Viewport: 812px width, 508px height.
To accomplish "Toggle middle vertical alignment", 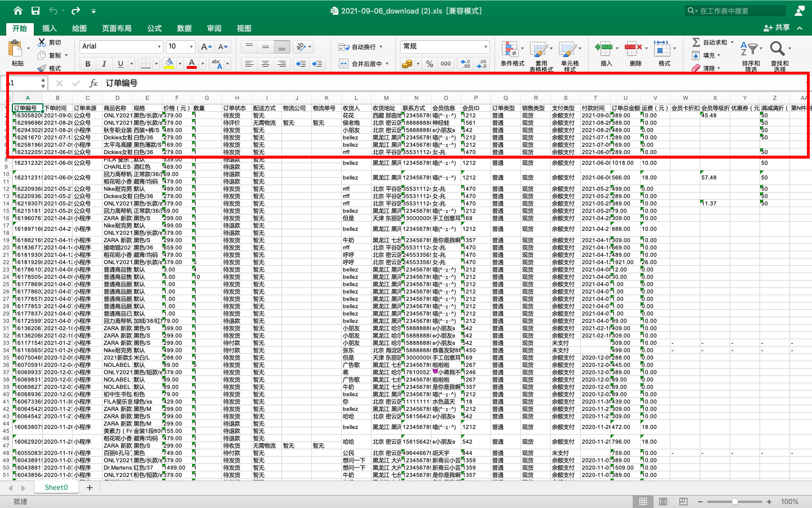I will click(266, 47).
